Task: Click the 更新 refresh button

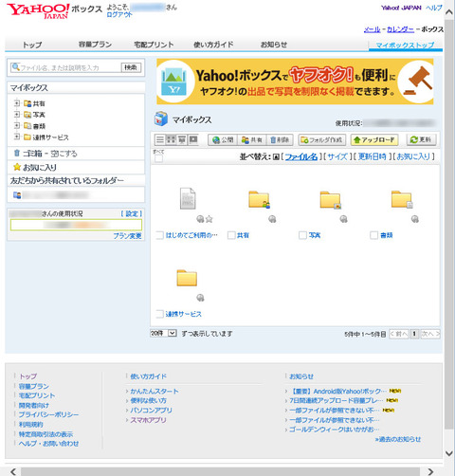Action: pos(421,139)
